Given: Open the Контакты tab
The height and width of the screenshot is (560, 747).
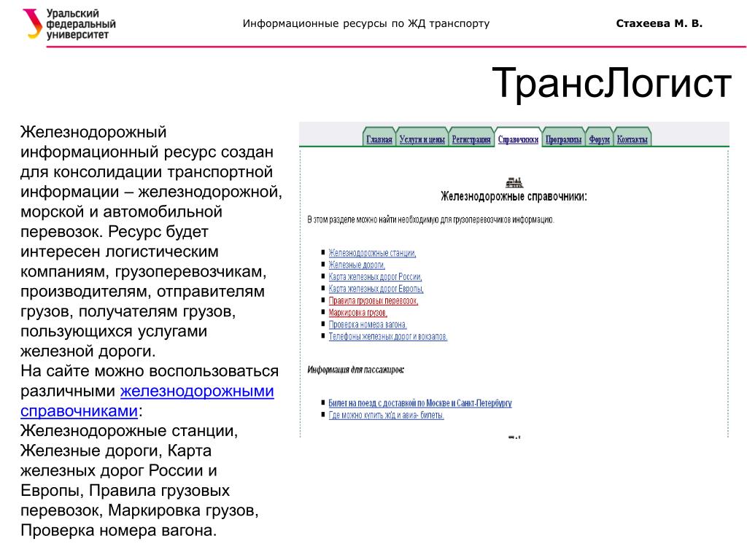Looking at the screenshot, I should [632, 139].
